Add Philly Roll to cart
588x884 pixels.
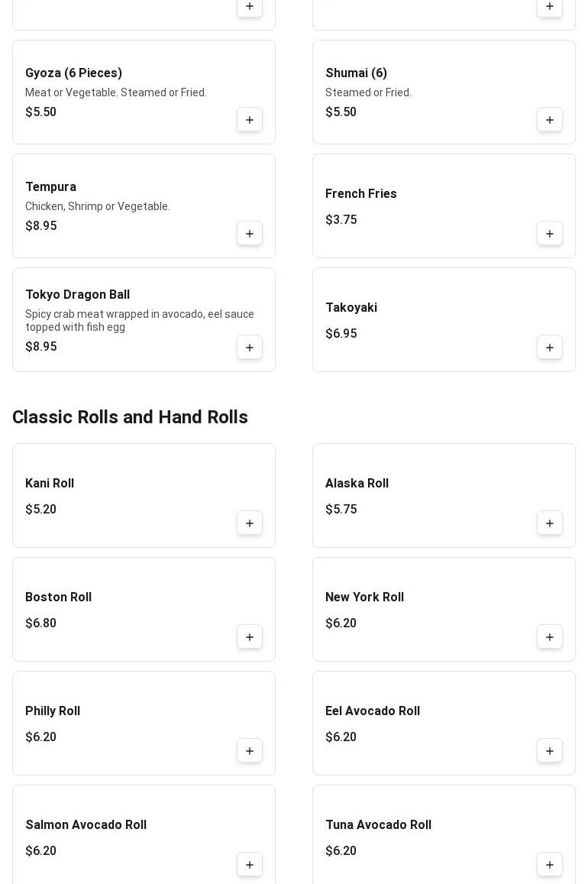coord(250,751)
